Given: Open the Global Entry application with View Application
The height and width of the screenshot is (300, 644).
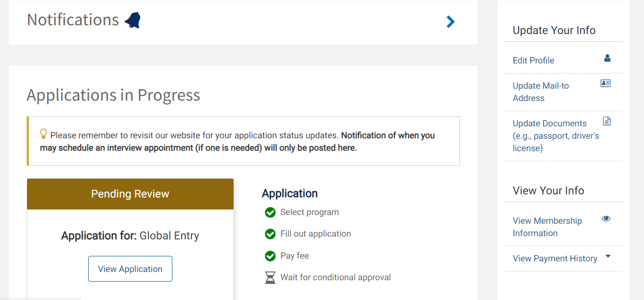Looking at the screenshot, I should pyautogui.click(x=130, y=269).
